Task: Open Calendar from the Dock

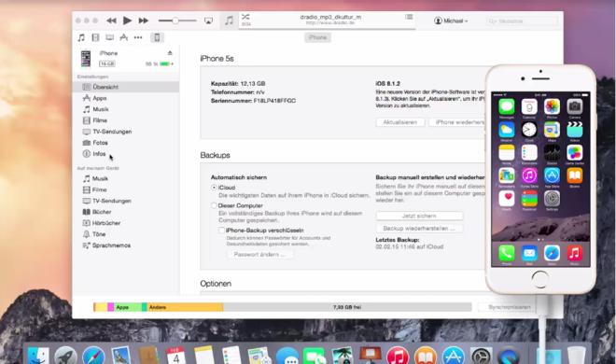Action: (x=176, y=356)
